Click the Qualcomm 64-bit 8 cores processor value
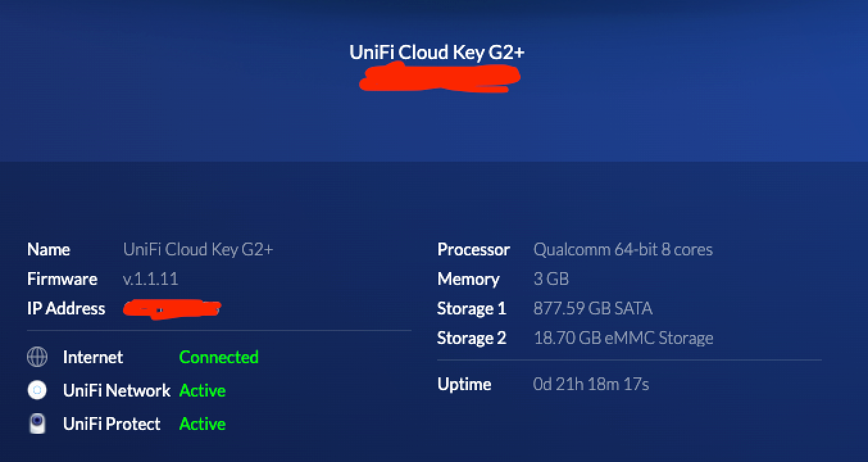This screenshot has width=868, height=462. (x=622, y=250)
